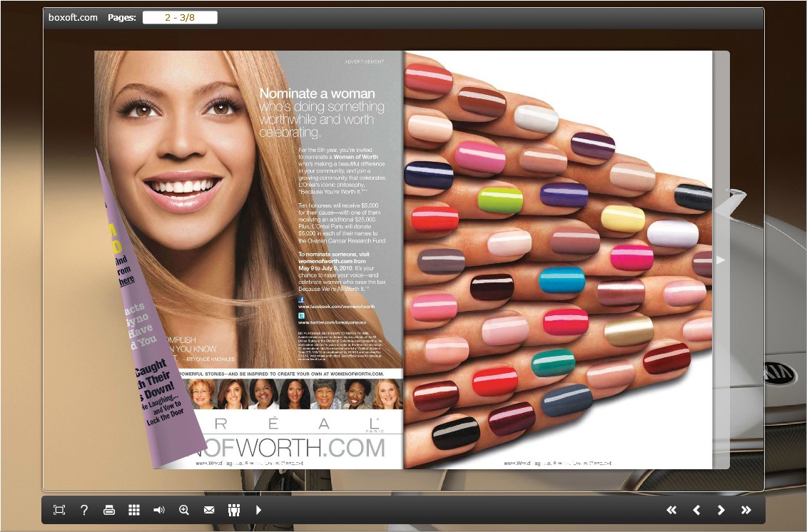The image size is (807, 532).
Task: Click the nail polish page on the right
Action: [558, 260]
